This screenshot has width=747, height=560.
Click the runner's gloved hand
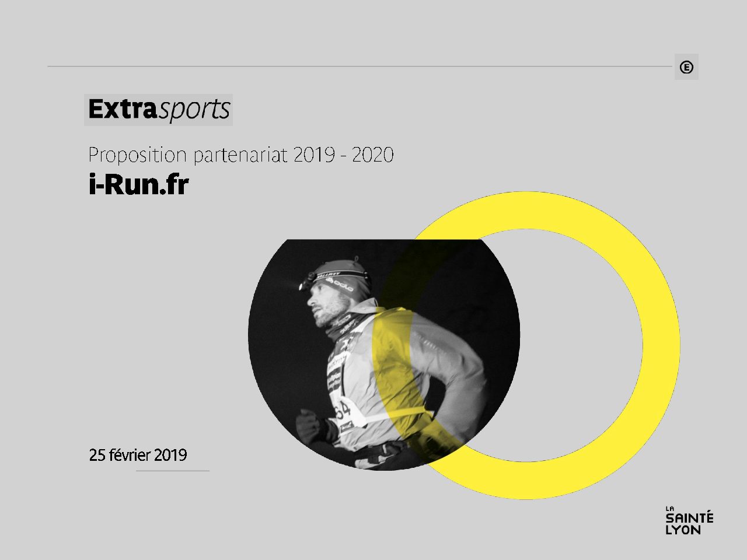(308, 425)
